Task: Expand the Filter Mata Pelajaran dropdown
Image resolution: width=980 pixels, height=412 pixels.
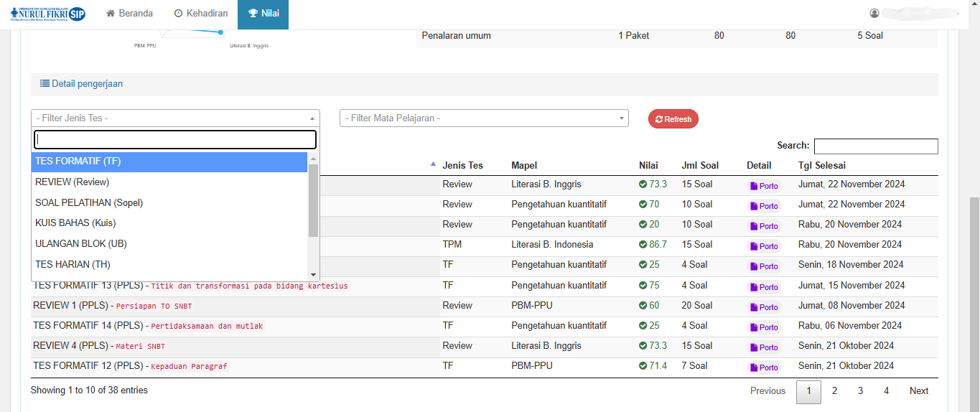Action: (x=483, y=118)
